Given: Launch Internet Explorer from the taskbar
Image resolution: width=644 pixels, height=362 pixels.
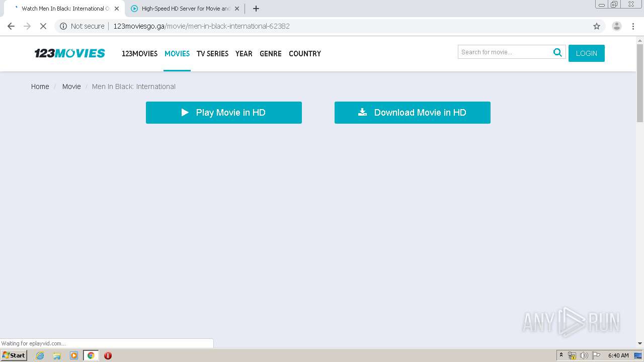Looking at the screenshot, I should 40,355.
